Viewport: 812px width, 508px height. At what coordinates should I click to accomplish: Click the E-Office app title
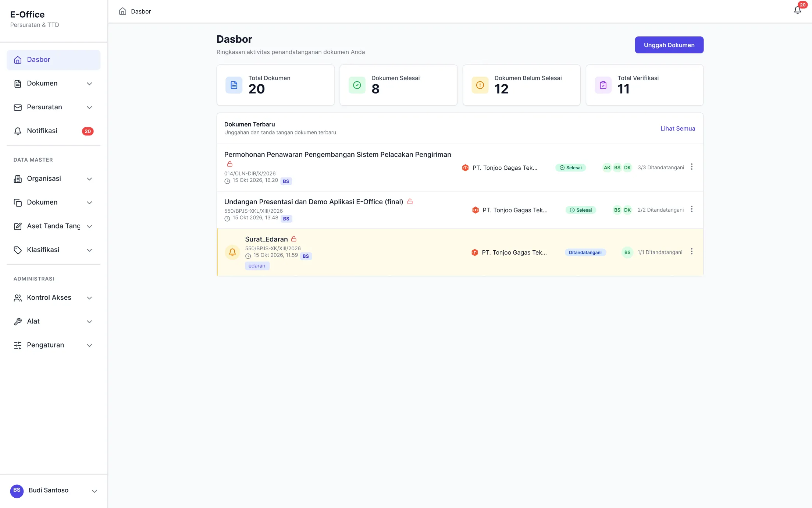[27, 14]
